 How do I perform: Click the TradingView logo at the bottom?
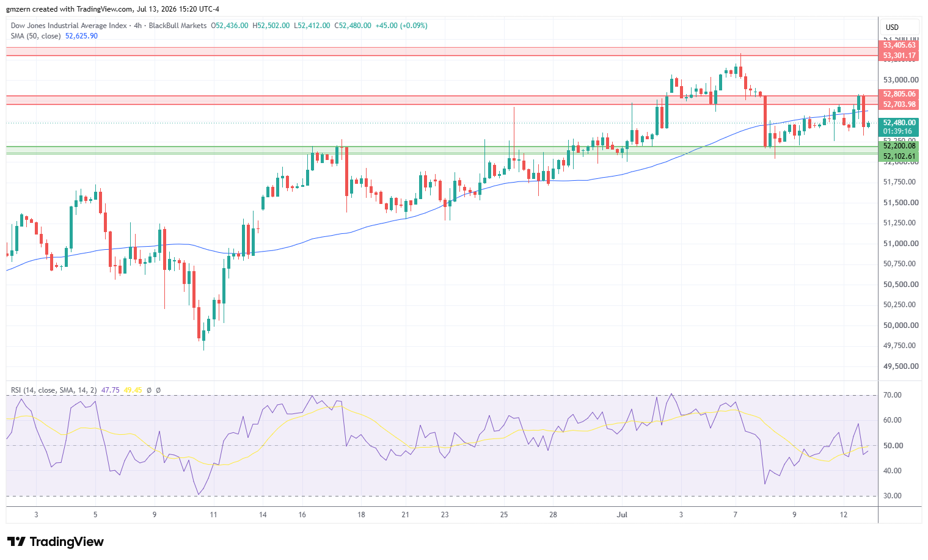56,542
